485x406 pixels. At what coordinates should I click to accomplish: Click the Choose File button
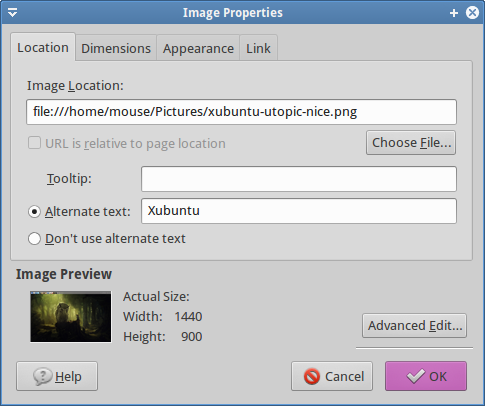click(x=411, y=143)
